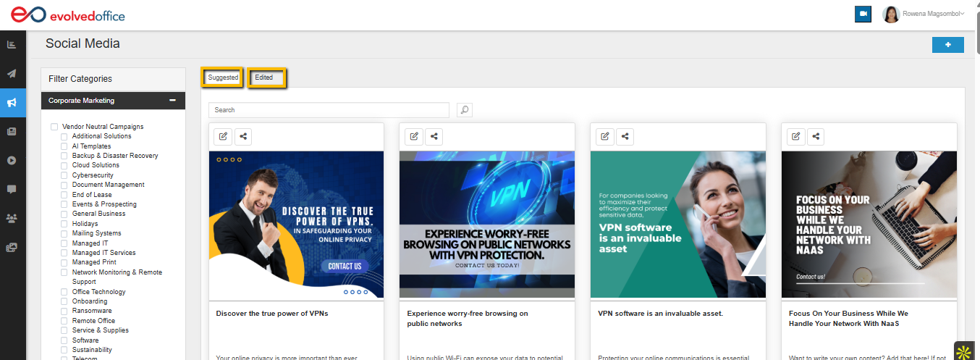Select the megaphone social media sidebar icon
Image resolution: width=980 pixels, height=360 pixels.
12,103
